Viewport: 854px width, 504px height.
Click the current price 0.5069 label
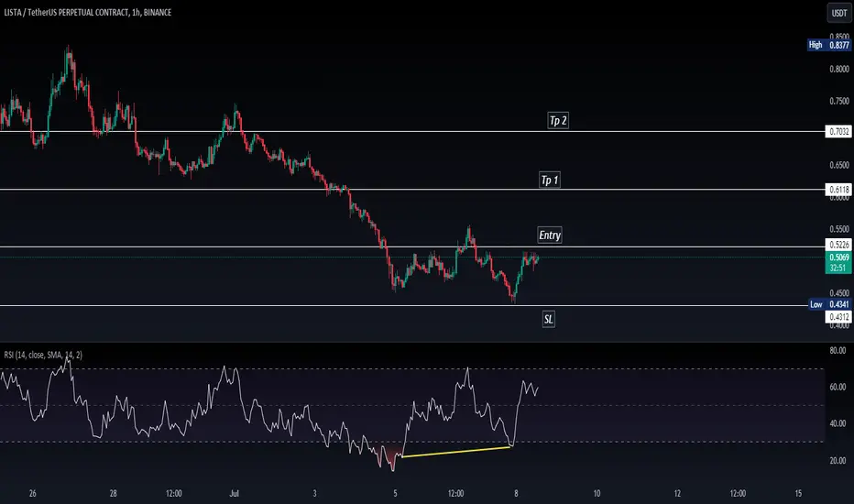838,257
